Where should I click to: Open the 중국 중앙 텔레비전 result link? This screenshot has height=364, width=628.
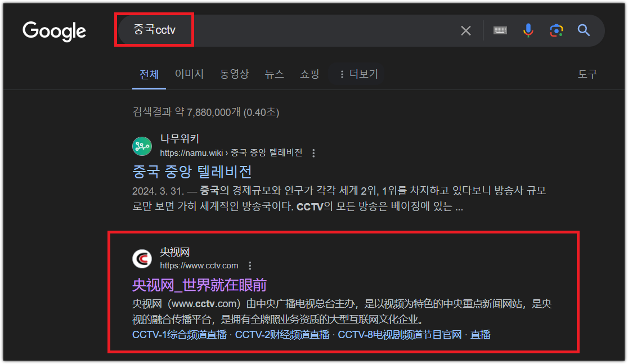[192, 172]
